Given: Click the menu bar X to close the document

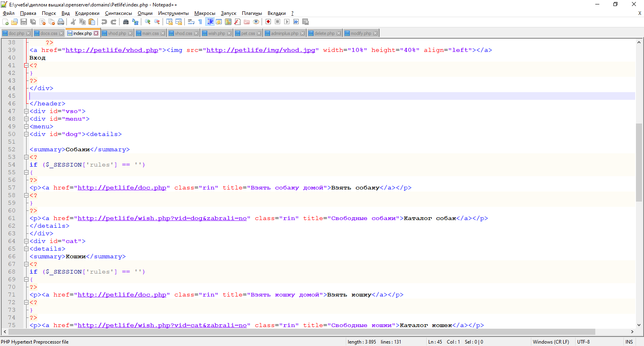Looking at the screenshot, I should (x=640, y=13).
